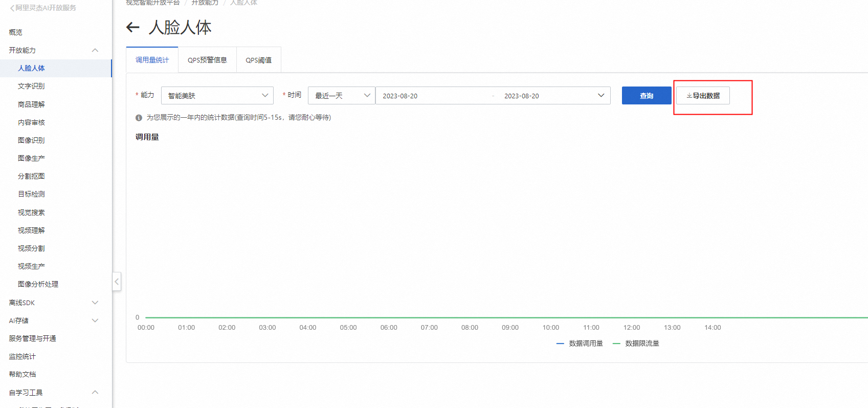
Task: Select 视频生产 in the sidebar
Action: [31, 266]
